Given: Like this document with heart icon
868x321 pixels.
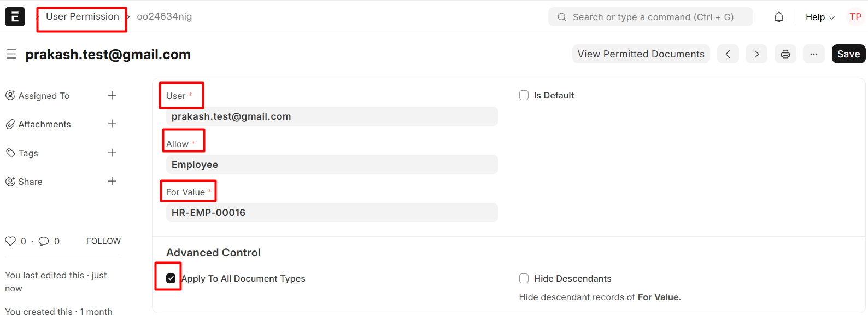Looking at the screenshot, I should (10, 241).
